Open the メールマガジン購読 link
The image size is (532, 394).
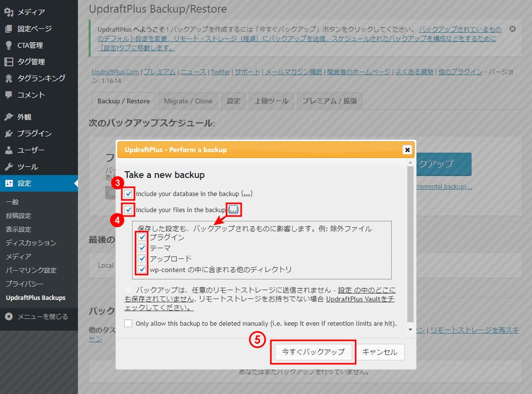(293, 72)
